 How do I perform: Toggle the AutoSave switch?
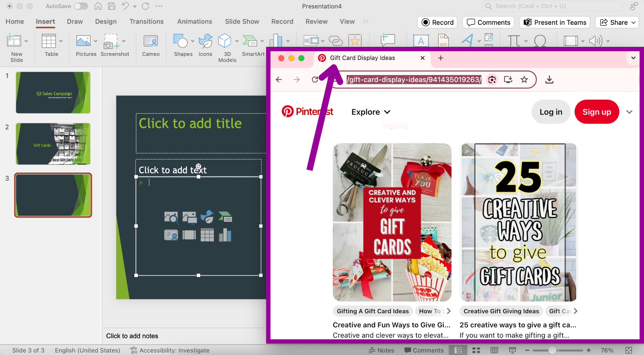pos(81,6)
